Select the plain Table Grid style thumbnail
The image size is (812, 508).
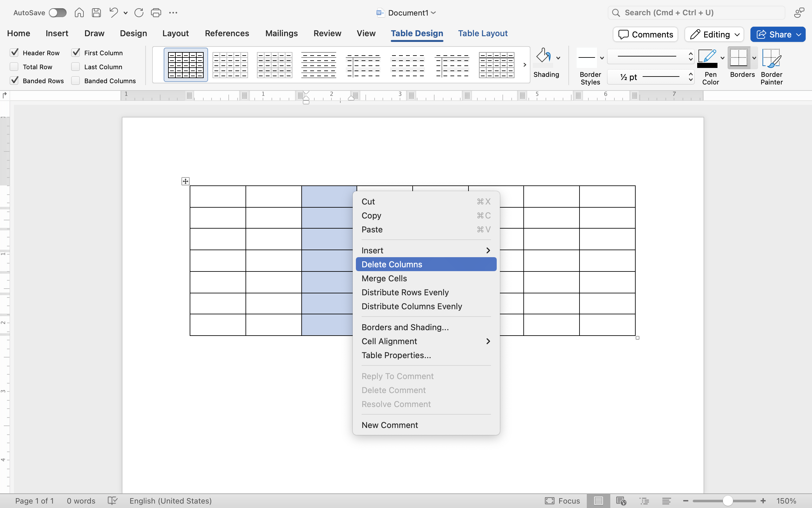[x=186, y=65]
